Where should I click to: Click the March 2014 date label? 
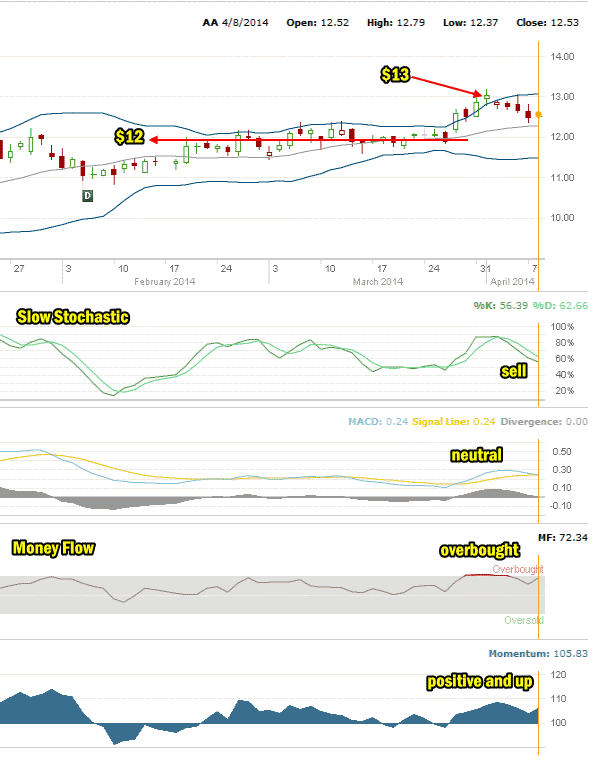point(378,282)
